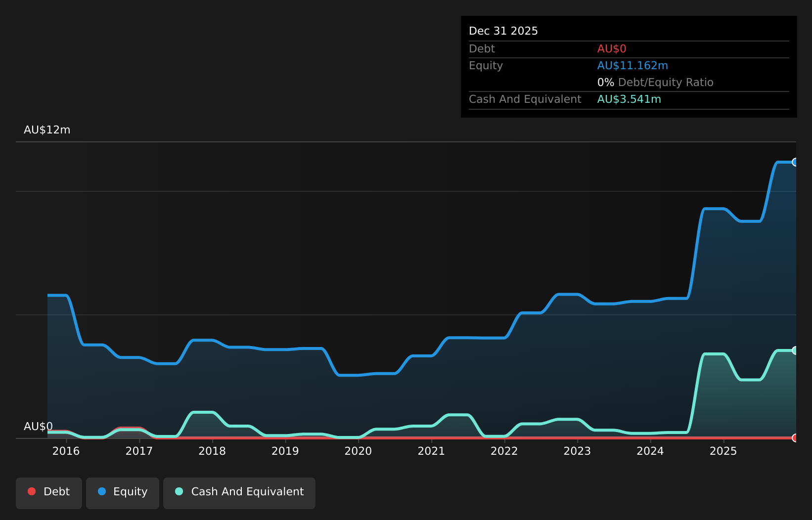Click the red Debt legend dot
Viewport: 812px width, 520px height.
click(x=32, y=491)
